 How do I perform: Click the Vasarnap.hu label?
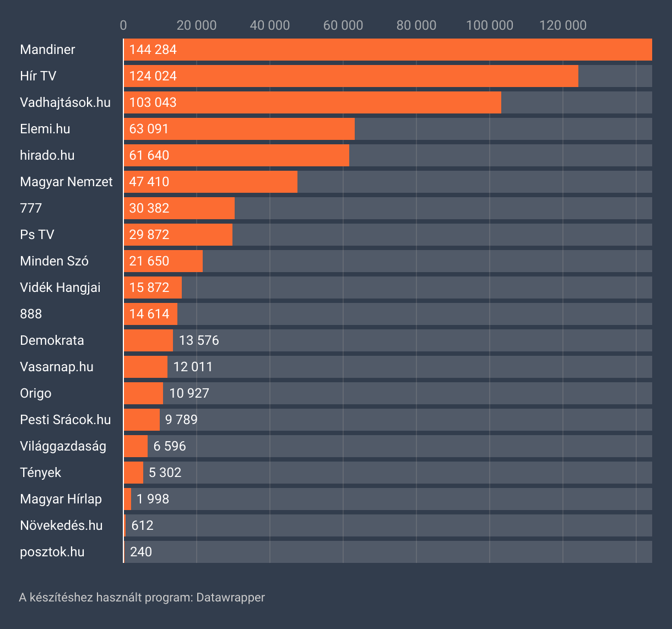click(57, 367)
